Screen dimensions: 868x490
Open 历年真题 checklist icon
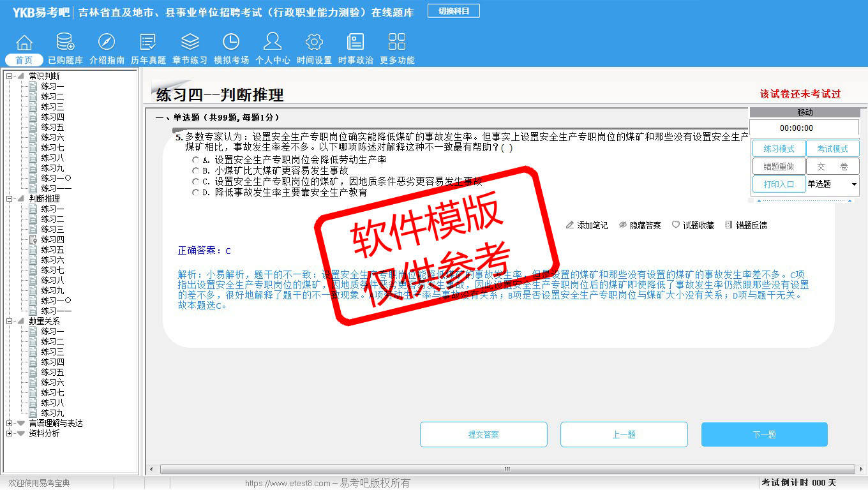click(x=148, y=43)
